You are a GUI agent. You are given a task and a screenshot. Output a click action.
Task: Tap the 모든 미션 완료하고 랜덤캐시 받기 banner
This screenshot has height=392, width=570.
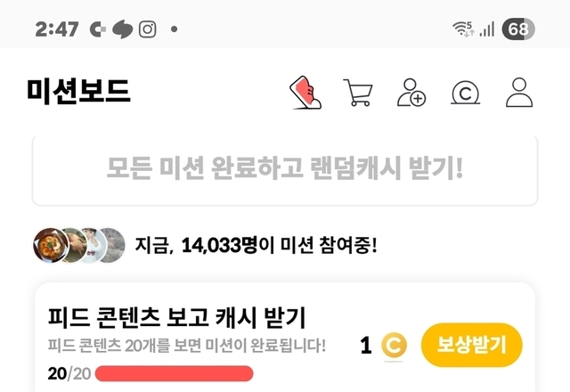285,170
